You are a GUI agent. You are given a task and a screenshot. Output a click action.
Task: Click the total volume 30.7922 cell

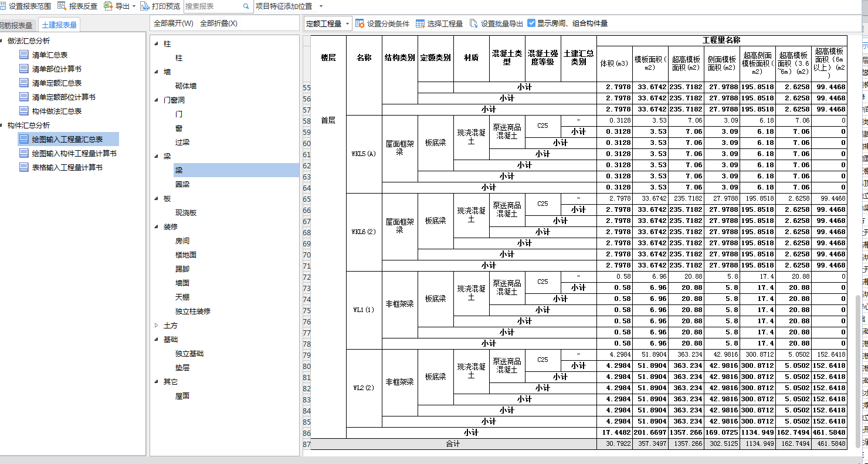[615, 444]
